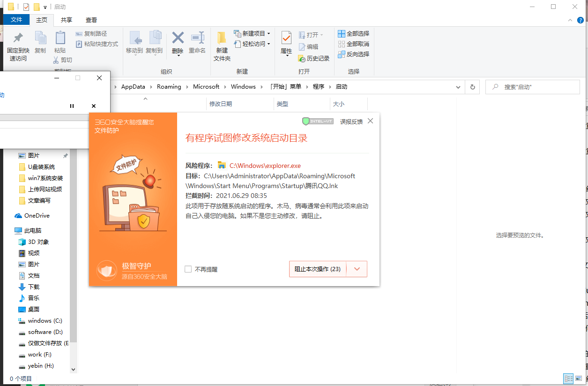Click Select All (全部选择)
The image size is (588, 386).
354,34
